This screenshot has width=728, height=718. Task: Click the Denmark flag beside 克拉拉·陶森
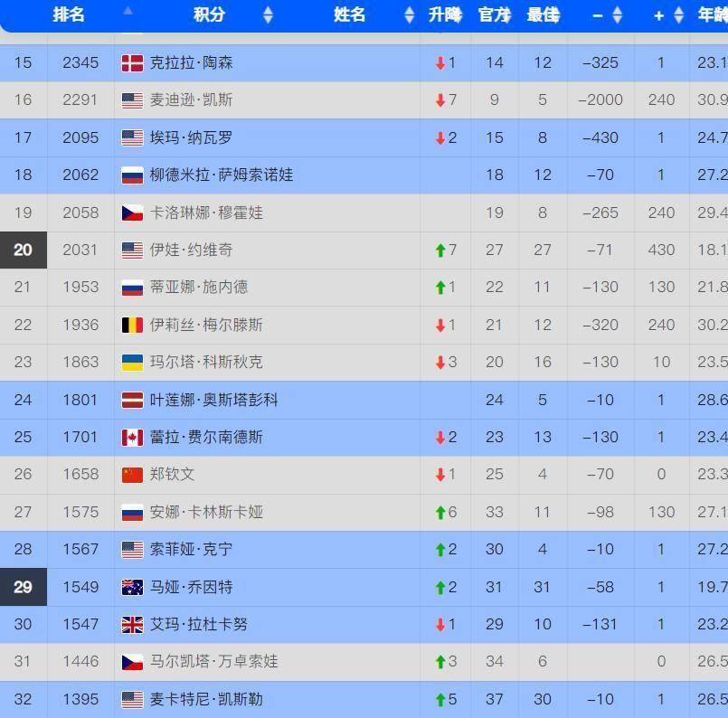click(x=132, y=62)
